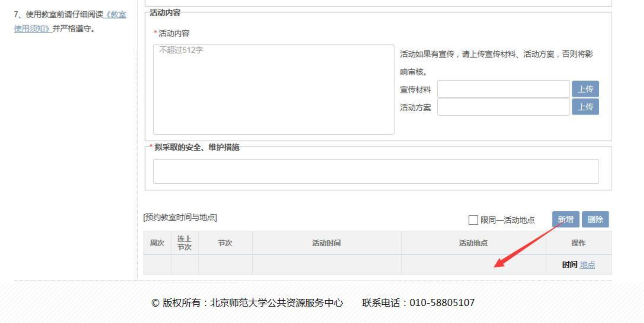This screenshot has width=644, height=323.
Task: Click the 连上节次 column header
Action: (184, 243)
